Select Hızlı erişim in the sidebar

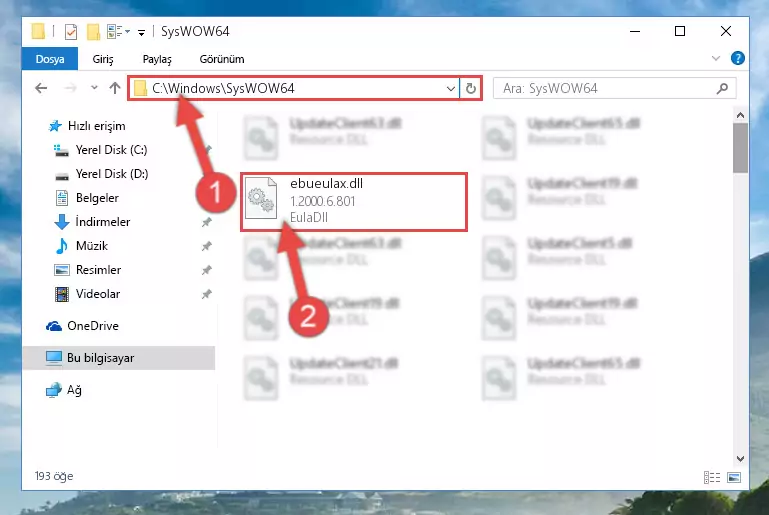[x=97, y=126]
